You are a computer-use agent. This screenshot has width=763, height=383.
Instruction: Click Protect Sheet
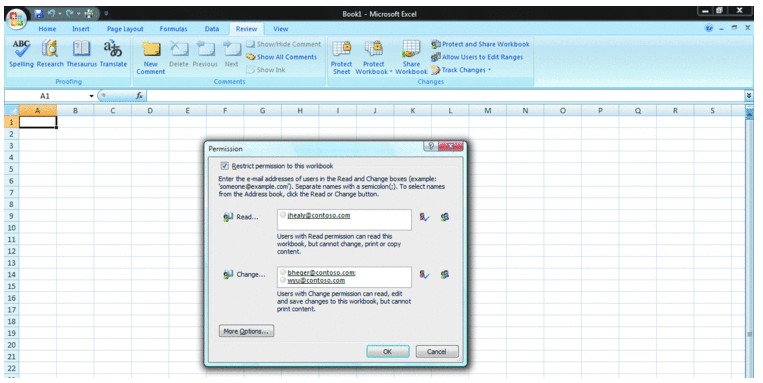point(341,57)
